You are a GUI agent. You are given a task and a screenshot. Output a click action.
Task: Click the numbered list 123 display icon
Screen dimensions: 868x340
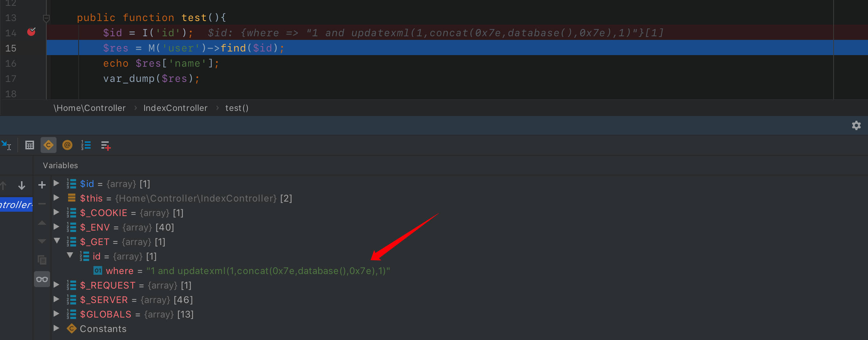tap(86, 145)
